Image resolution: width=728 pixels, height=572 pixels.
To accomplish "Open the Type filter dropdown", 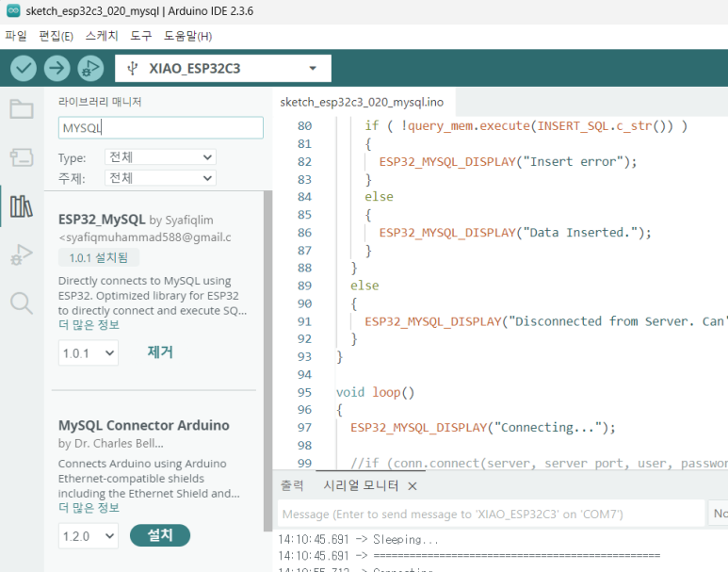I will [x=160, y=157].
